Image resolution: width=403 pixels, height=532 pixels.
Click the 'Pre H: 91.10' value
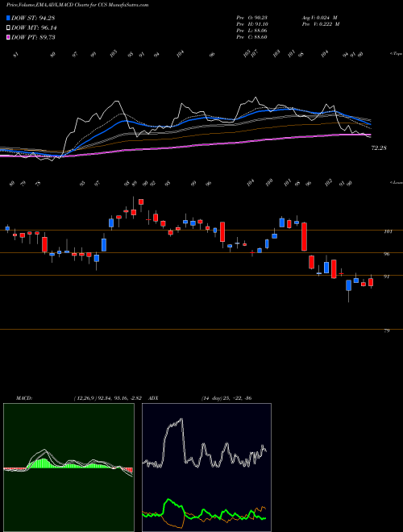coord(251,24)
